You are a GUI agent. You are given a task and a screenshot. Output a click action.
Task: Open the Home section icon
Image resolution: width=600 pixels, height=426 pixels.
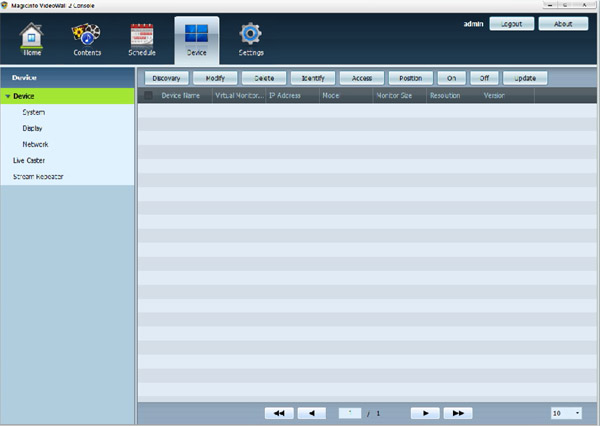[32, 36]
